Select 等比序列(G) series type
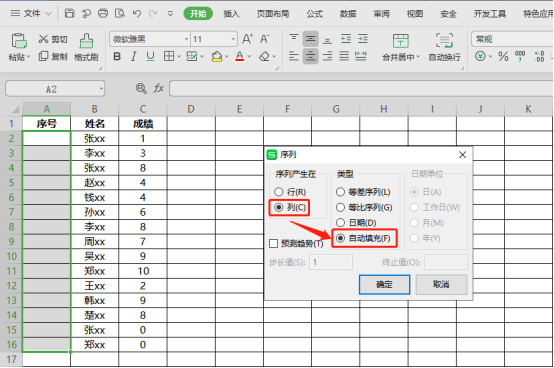554x368 pixels. (x=340, y=207)
